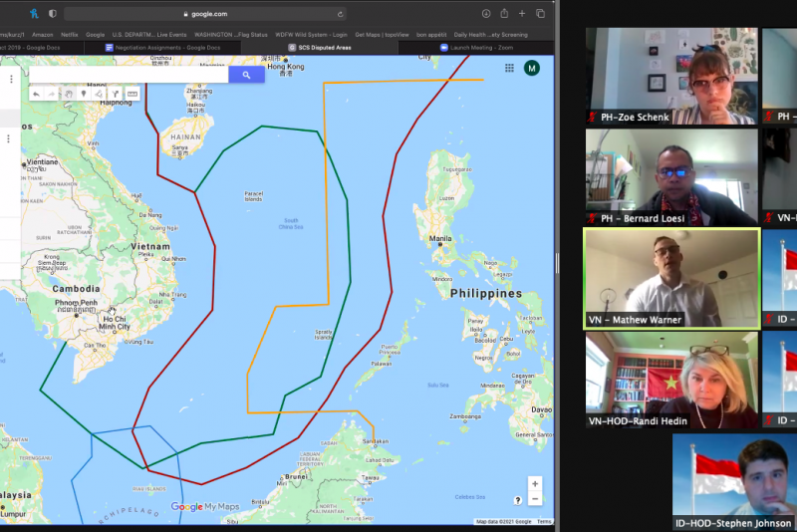797x532 pixels.
Task: Switch to SCS Disputed Areas tab
Action: tap(320, 47)
